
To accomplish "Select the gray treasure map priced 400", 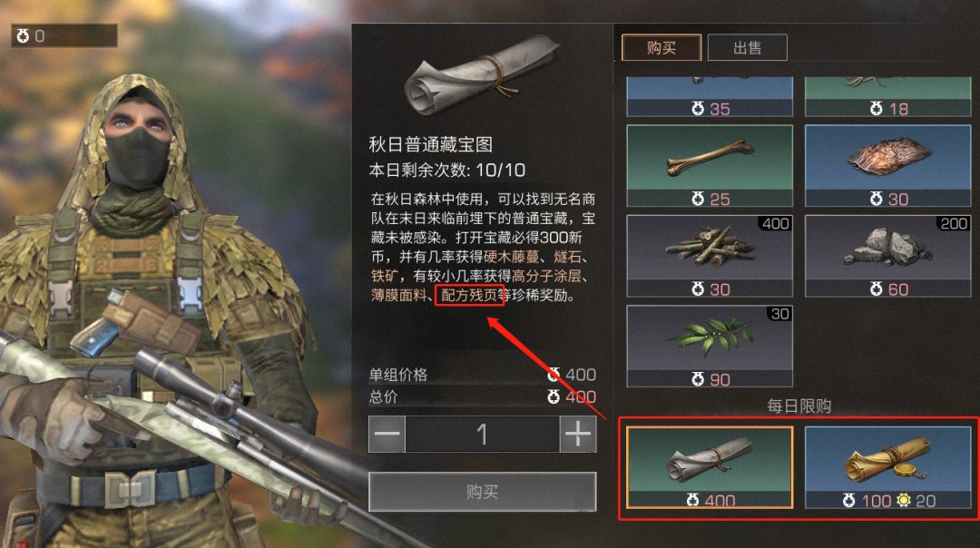I will point(710,467).
